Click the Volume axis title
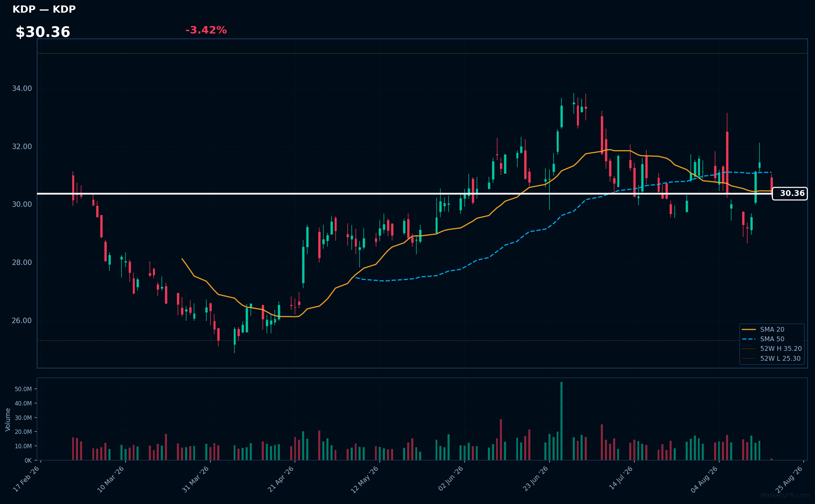Viewport: 815px width, 504px height. click(x=8, y=420)
